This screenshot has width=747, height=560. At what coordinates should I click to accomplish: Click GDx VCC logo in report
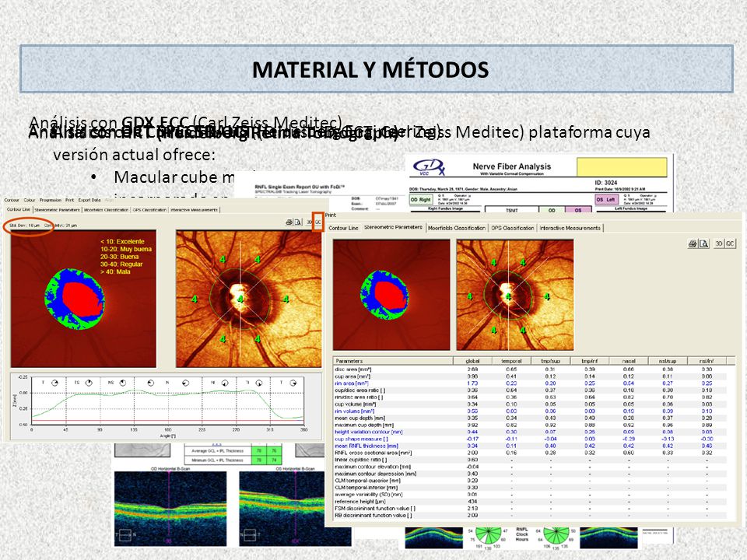[428, 167]
